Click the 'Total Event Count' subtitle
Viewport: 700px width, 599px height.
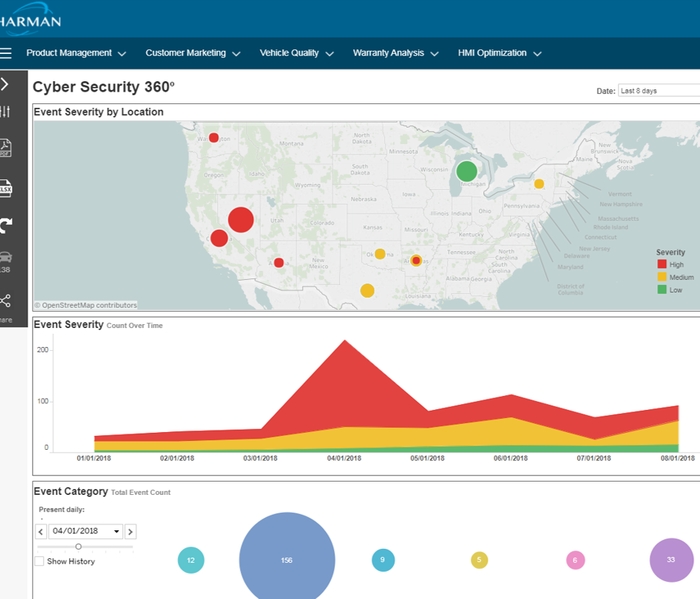click(x=141, y=492)
